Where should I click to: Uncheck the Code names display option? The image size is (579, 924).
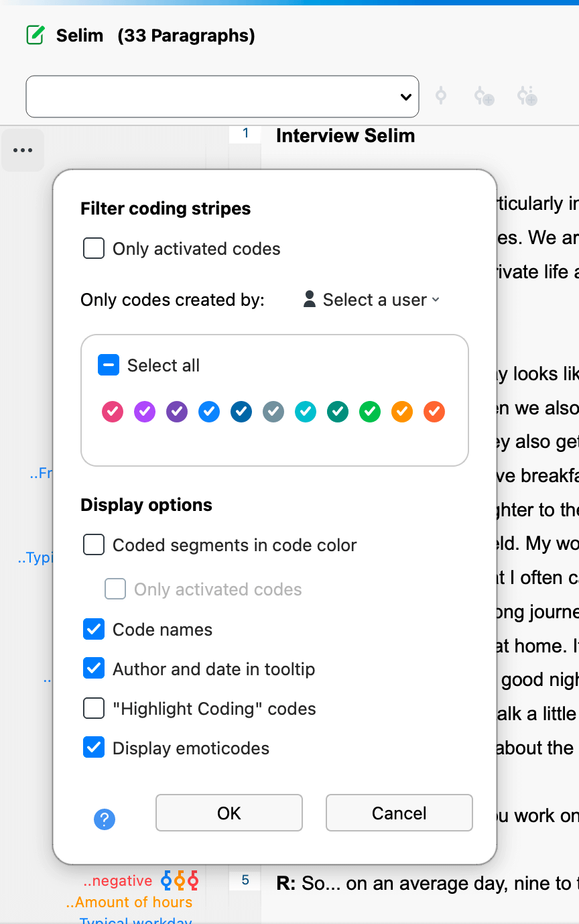[93, 629]
